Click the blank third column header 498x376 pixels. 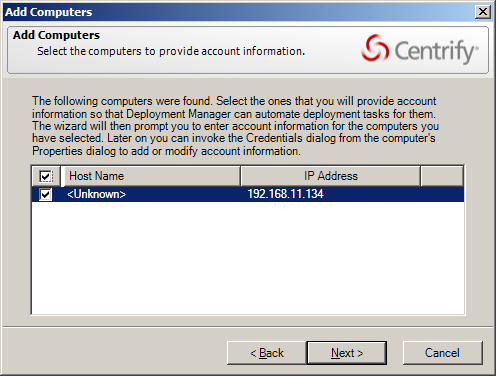coord(442,176)
